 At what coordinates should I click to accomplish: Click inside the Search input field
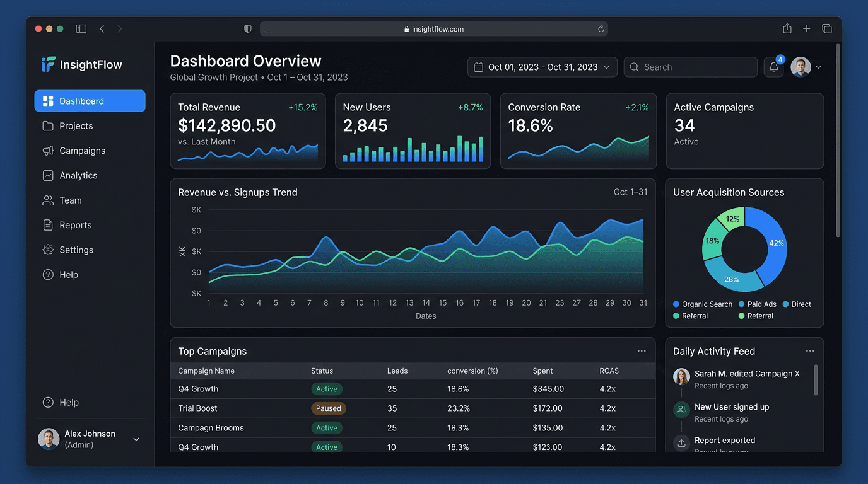[690, 67]
